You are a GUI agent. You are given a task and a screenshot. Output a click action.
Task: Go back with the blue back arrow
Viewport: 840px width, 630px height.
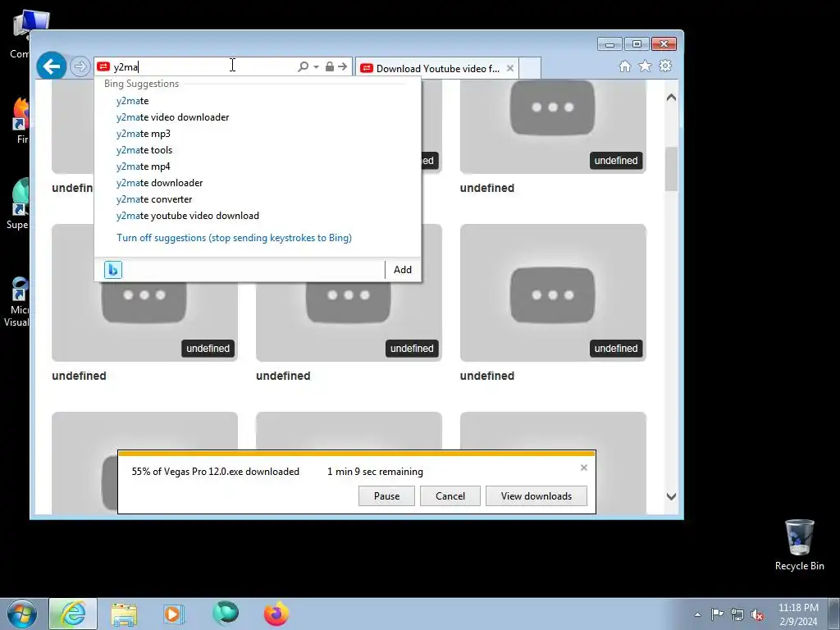click(x=52, y=66)
